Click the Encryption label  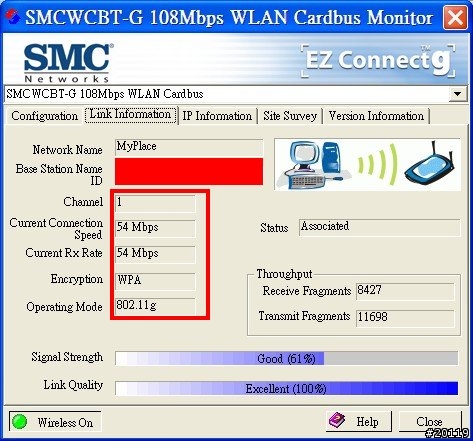point(77,279)
